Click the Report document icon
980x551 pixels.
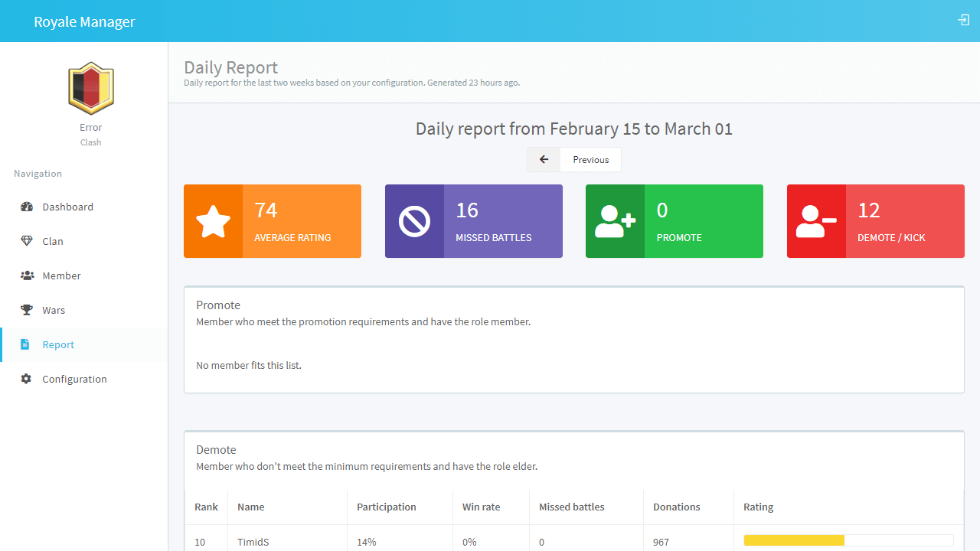tap(25, 344)
